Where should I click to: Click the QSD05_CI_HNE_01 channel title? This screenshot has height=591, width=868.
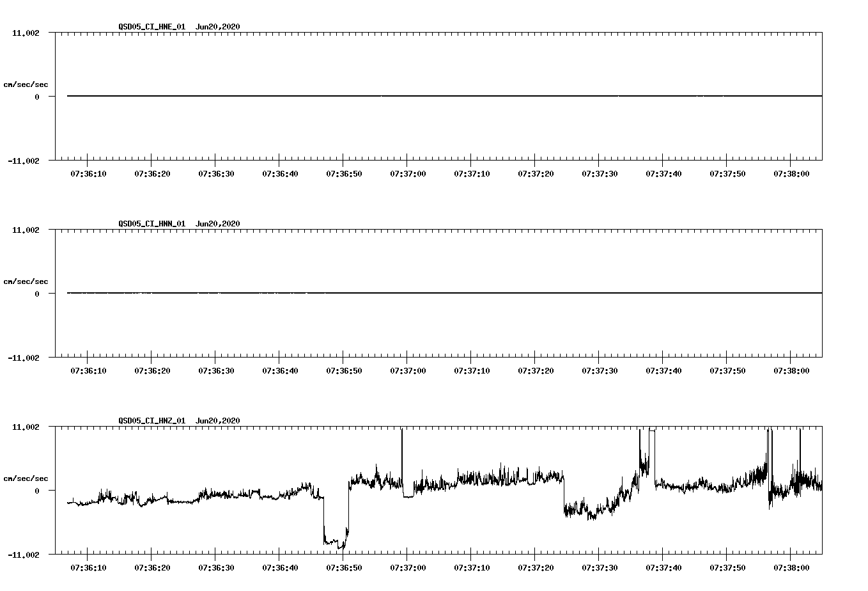tap(151, 27)
